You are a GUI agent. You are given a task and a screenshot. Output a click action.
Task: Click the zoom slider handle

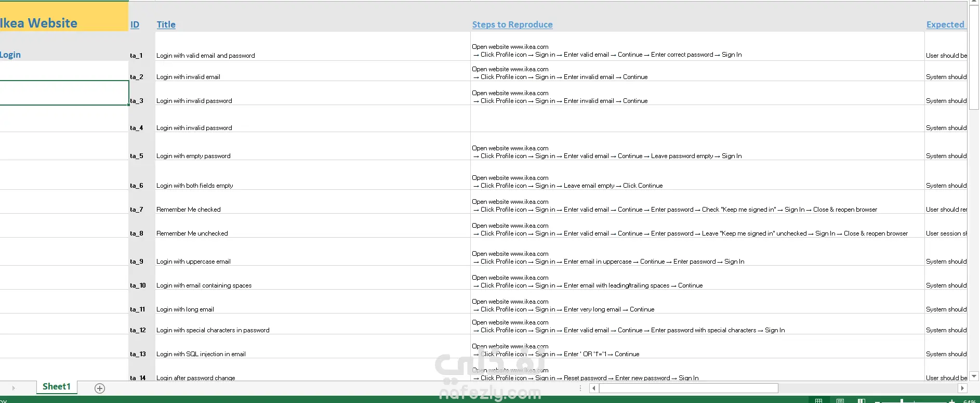[x=902, y=401]
